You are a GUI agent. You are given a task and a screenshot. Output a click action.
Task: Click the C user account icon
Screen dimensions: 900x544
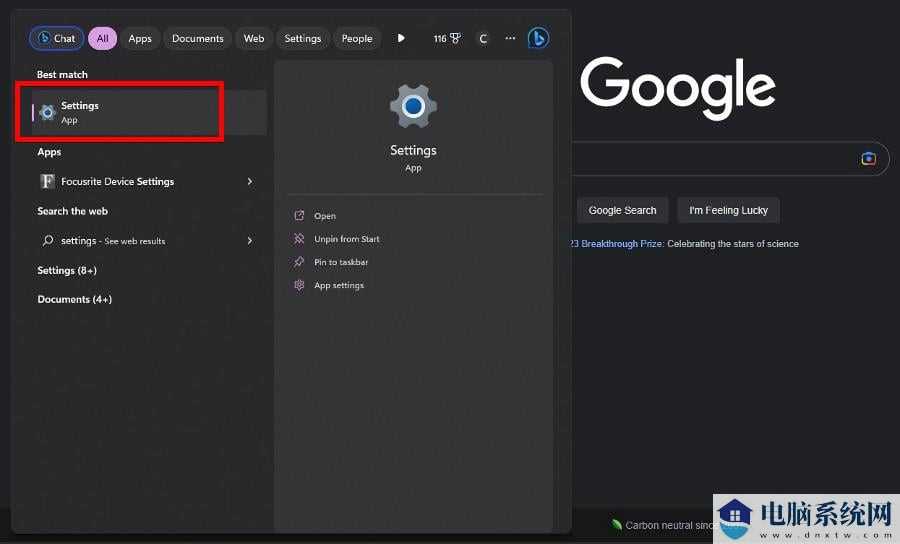483,39
